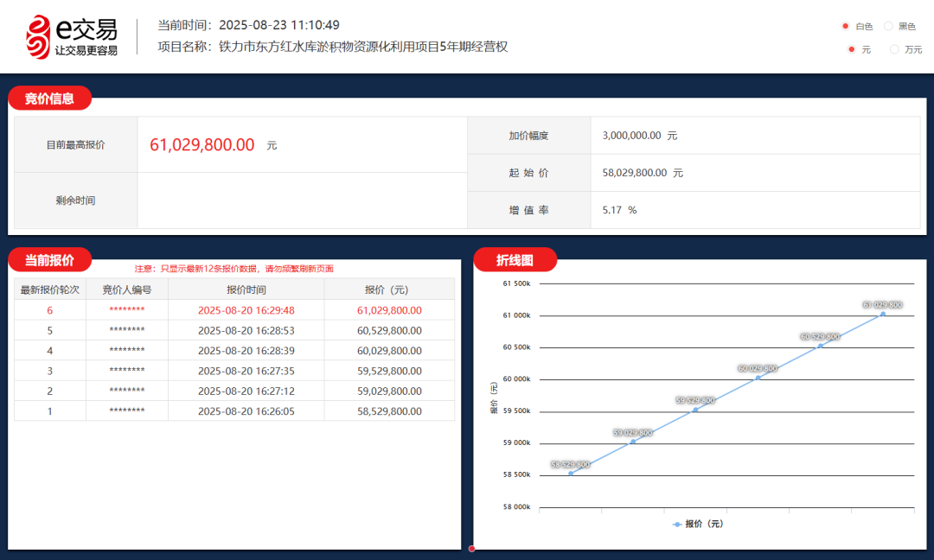Screen dimensions: 934x560
Task: Click the 目前最高报价 label
Action: 75,144
